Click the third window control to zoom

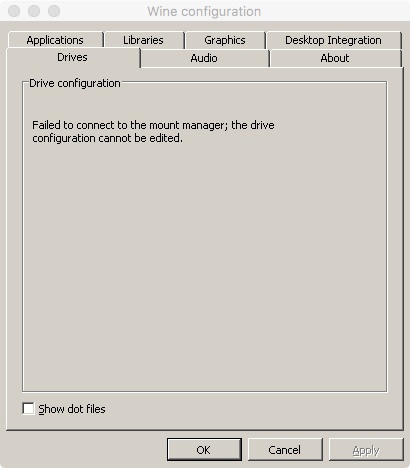[x=54, y=11]
